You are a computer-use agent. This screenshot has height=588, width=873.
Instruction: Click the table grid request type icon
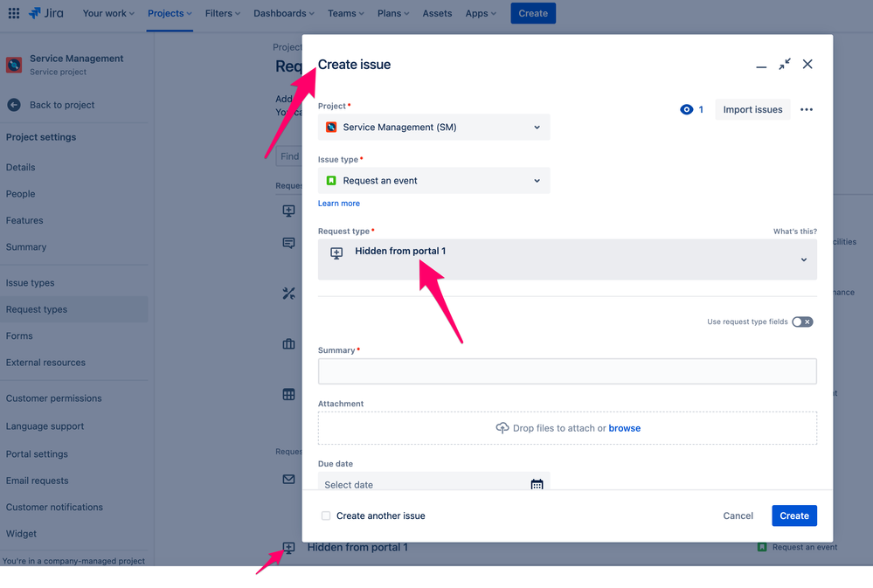click(288, 394)
